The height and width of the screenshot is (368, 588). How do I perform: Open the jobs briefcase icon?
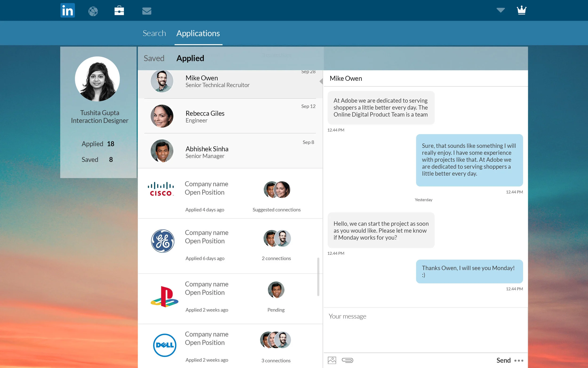tap(119, 11)
